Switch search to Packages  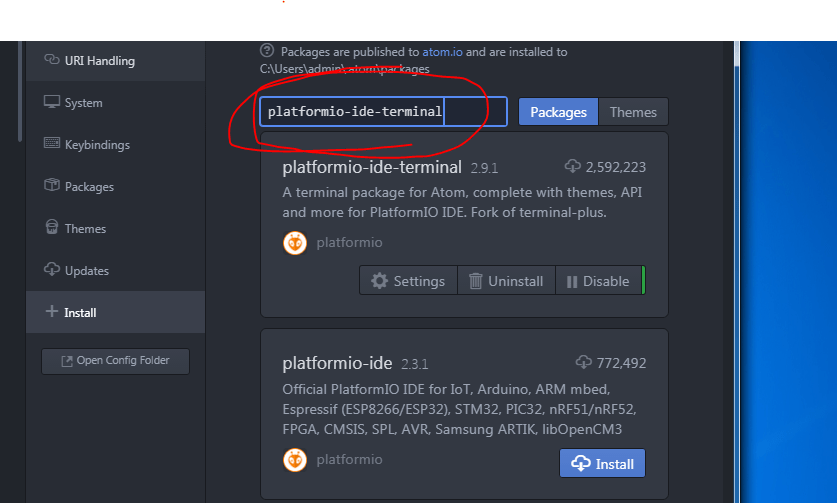558,112
